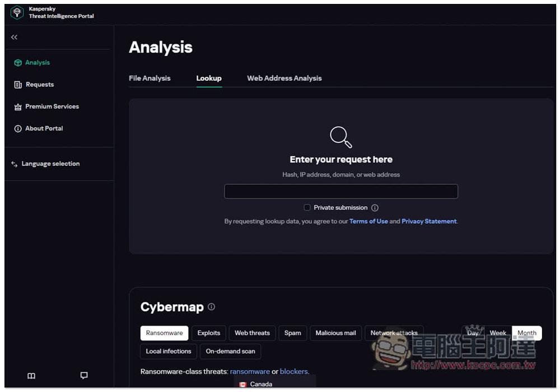The image size is (560, 392).
Task: Switch to the File Analysis tab
Action: 150,78
